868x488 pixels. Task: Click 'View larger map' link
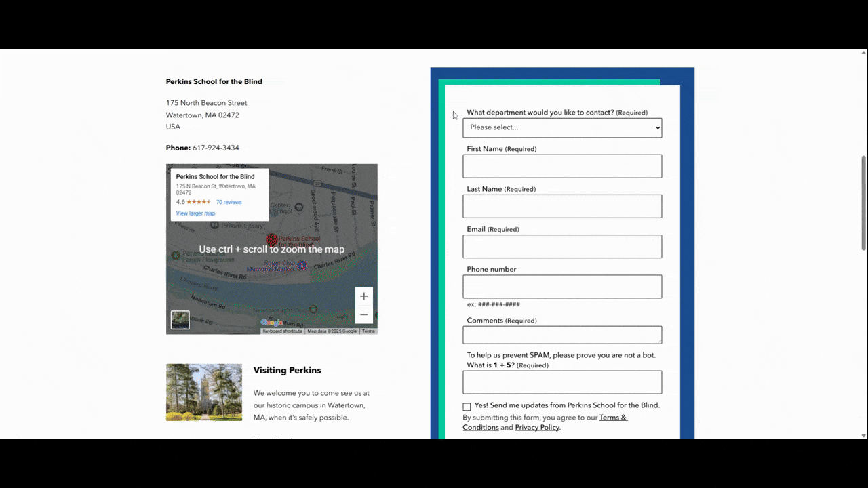pyautogui.click(x=195, y=213)
